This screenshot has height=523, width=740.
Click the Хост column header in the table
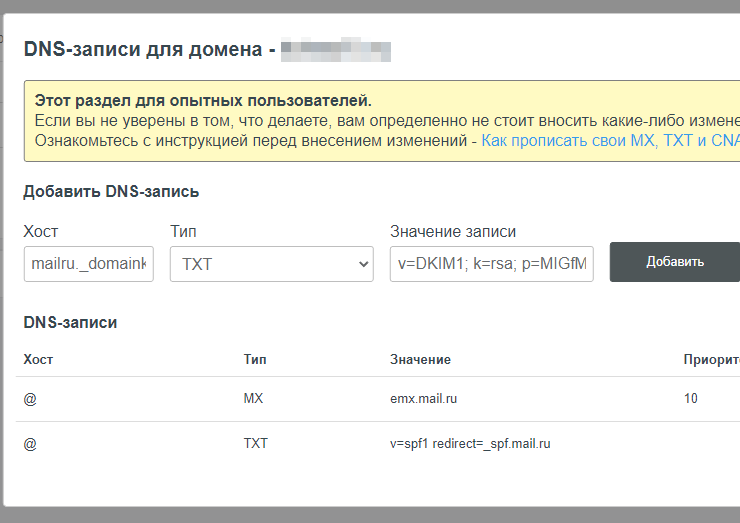point(38,359)
